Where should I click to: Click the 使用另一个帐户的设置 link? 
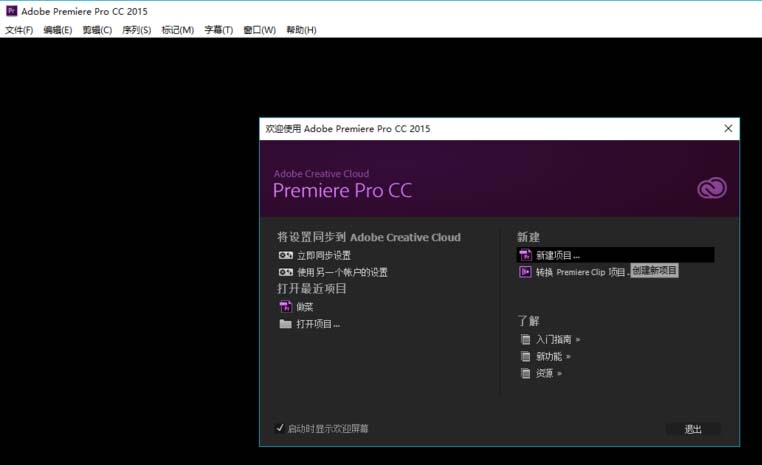click(342, 272)
